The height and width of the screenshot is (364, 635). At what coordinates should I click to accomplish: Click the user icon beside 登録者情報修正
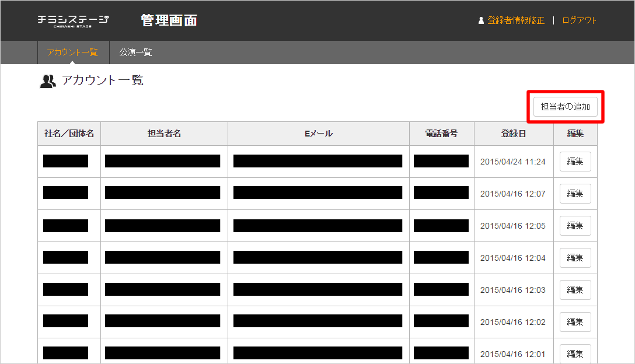(481, 20)
